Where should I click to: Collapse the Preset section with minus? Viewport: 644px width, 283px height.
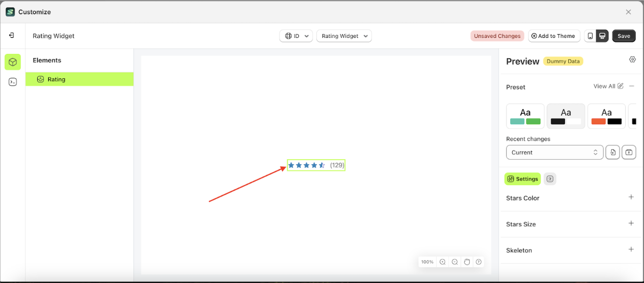click(632, 87)
